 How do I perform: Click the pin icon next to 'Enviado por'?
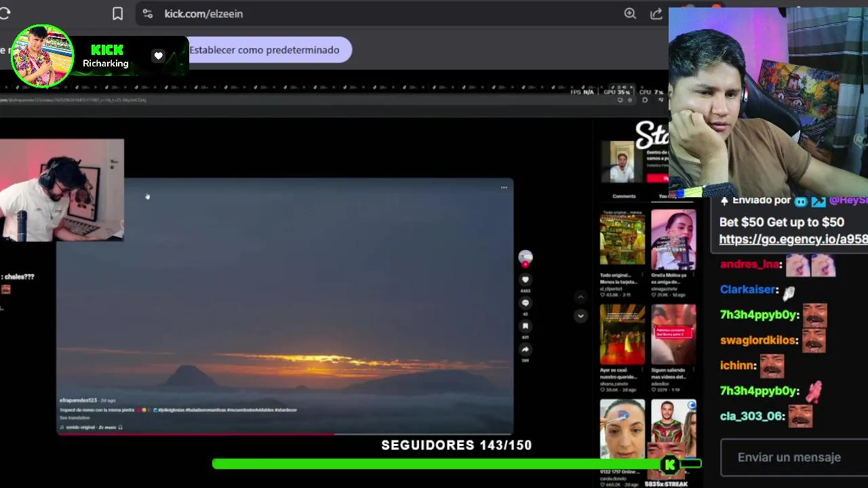pyautogui.click(x=724, y=201)
